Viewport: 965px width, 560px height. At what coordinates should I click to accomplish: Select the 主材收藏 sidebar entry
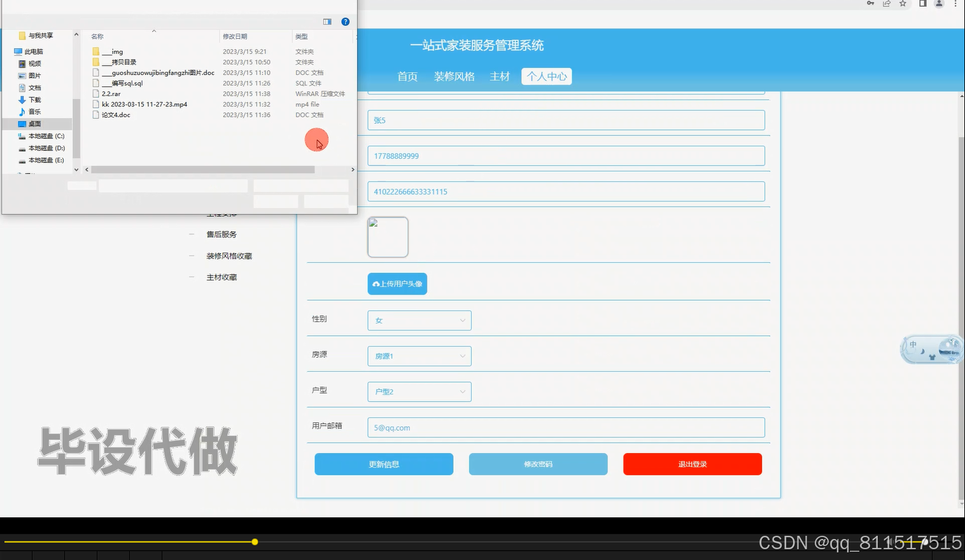(x=221, y=277)
